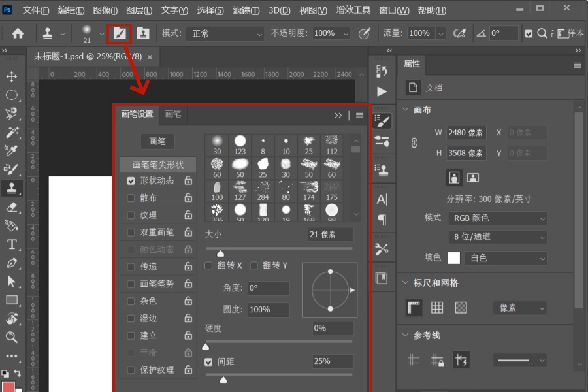Select the Magic Wand tool
This screenshot has width=588, height=392.
click(x=11, y=132)
